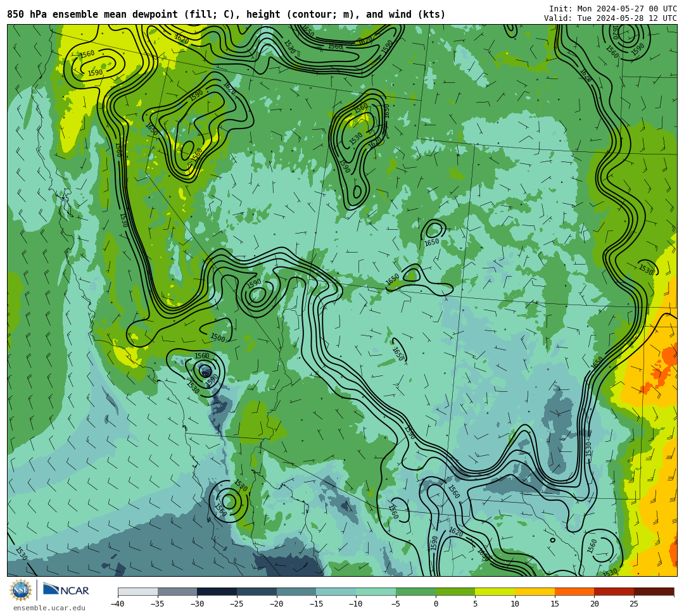Screen dimensions: 684x616
Task: Click the 5 colorbar tick label
Action: pos(476,604)
